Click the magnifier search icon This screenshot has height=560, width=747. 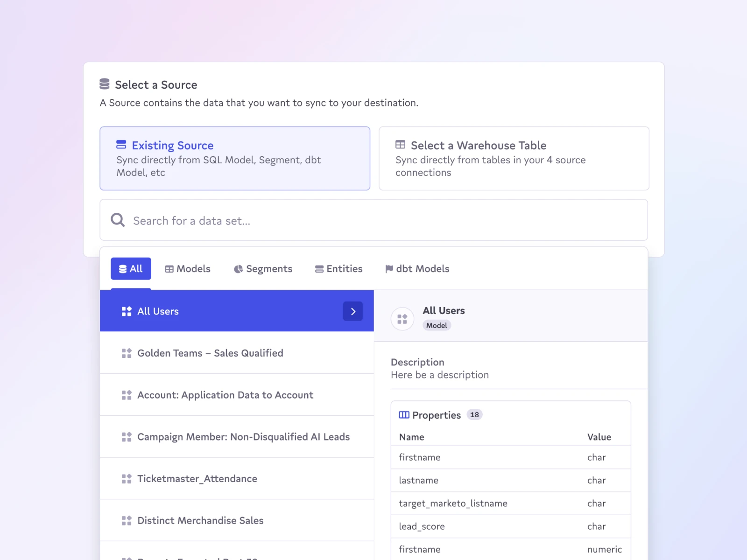pyautogui.click(x=118, y=220)
